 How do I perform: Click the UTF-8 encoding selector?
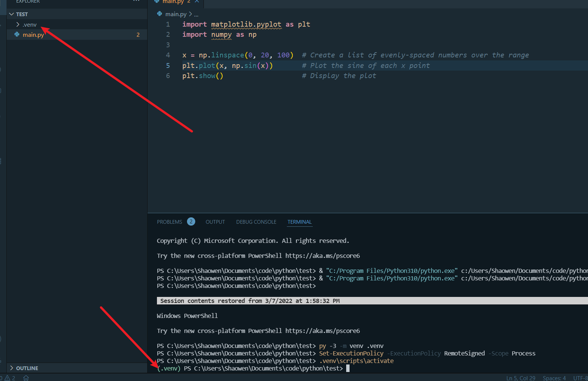coord(580,378)
